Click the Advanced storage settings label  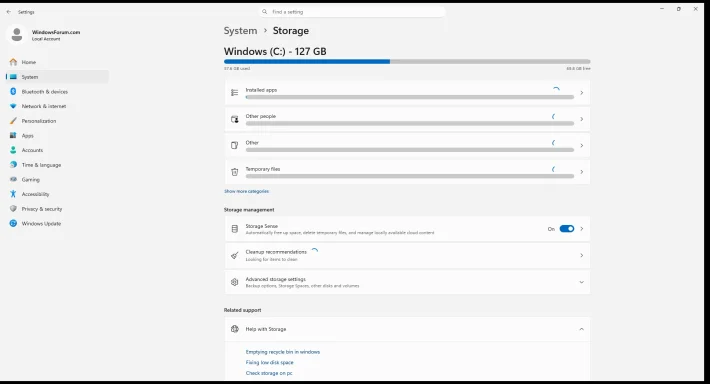[275, 279]
